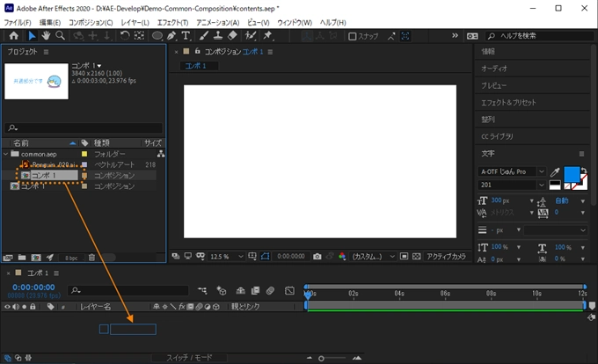Open the Animation menu
The image size is (598, 364).
(218, 23)
